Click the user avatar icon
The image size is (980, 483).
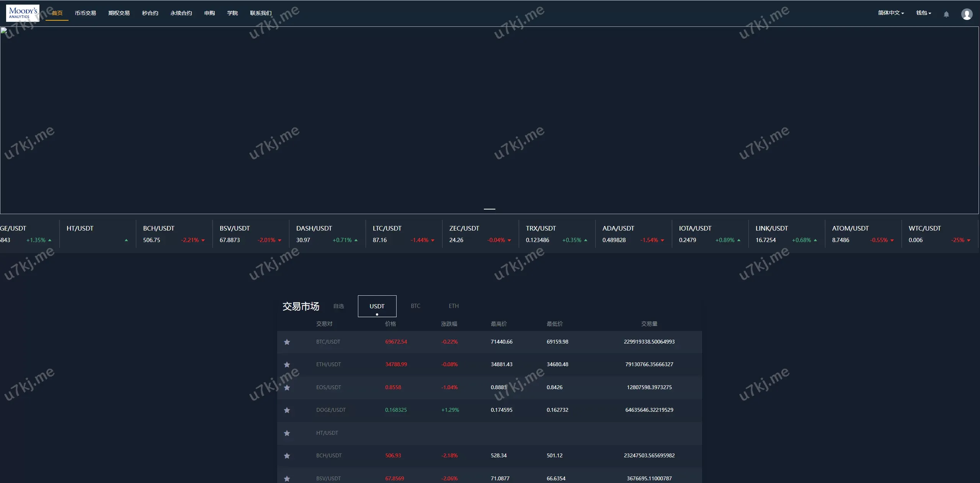967,14
